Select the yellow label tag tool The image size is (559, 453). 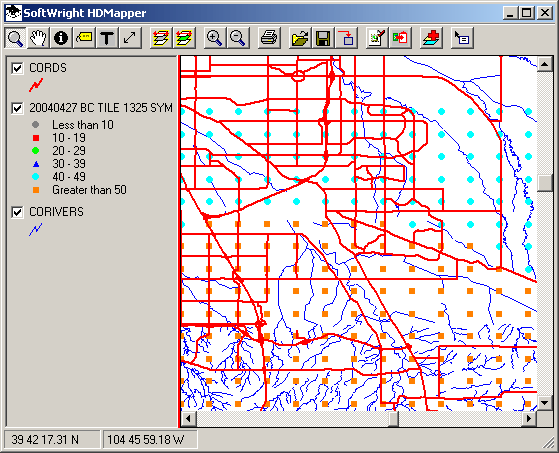[84, 38]
